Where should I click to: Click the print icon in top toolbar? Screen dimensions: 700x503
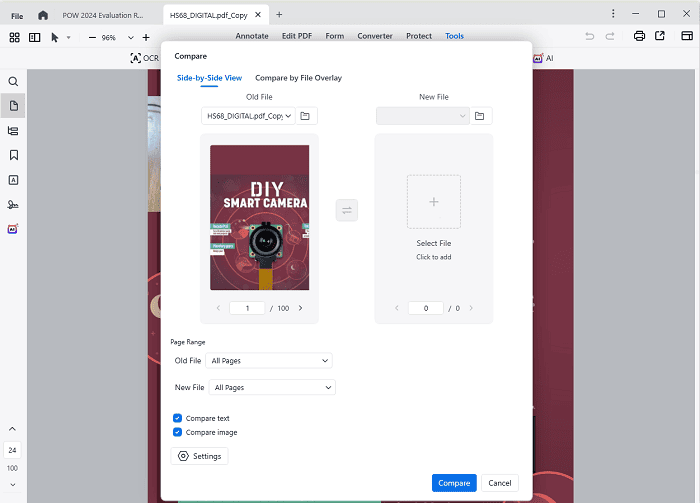pyautogui.click(x=639, y=37)
